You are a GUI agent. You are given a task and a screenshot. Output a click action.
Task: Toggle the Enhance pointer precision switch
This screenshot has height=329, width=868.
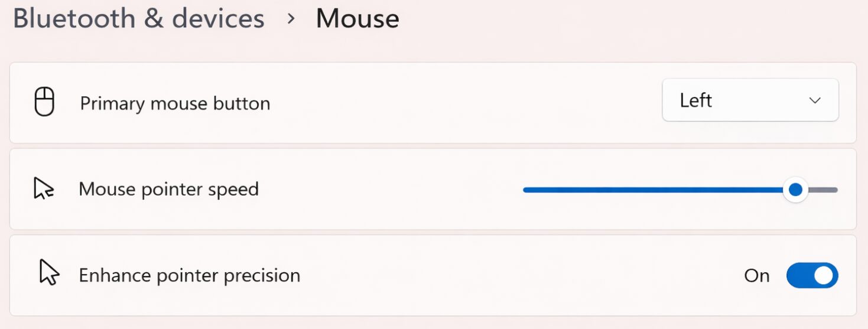pyautogui.click(x=812, y=275)
